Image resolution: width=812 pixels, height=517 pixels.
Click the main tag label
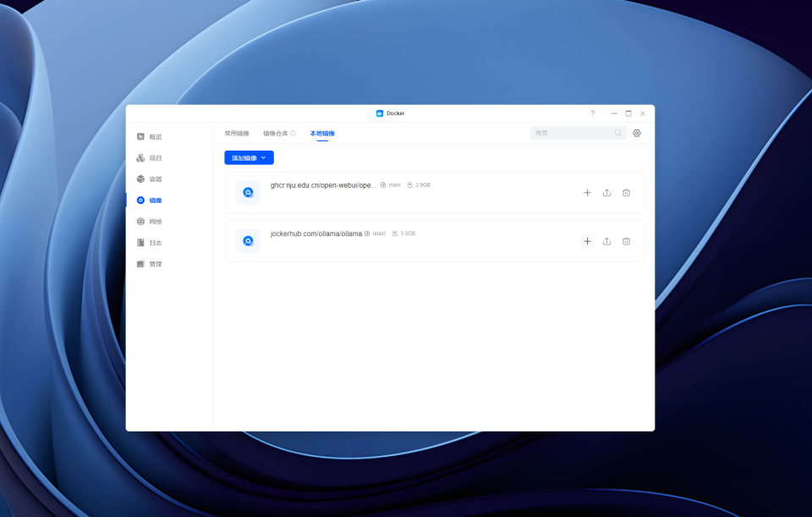pos(395,185)
